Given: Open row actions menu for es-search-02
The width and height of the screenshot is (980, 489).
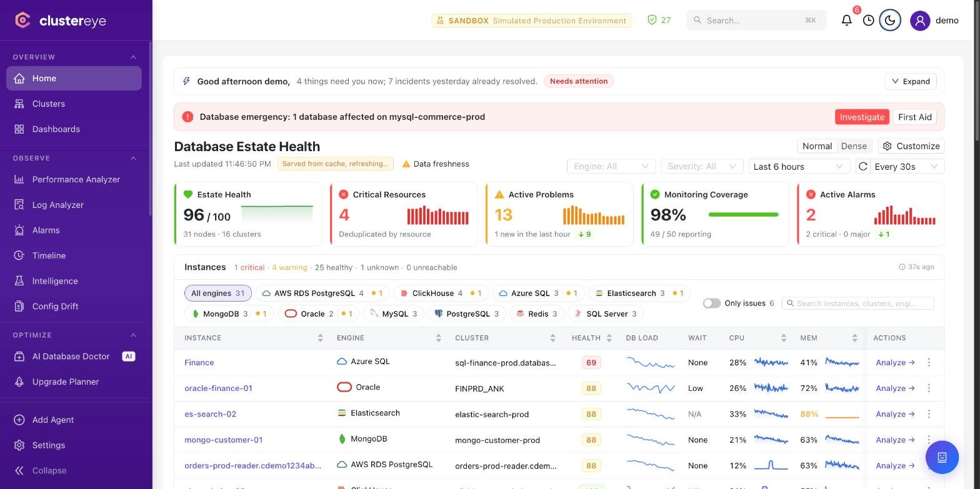Looking at the screenshot, I should click(x=929, y=414).
